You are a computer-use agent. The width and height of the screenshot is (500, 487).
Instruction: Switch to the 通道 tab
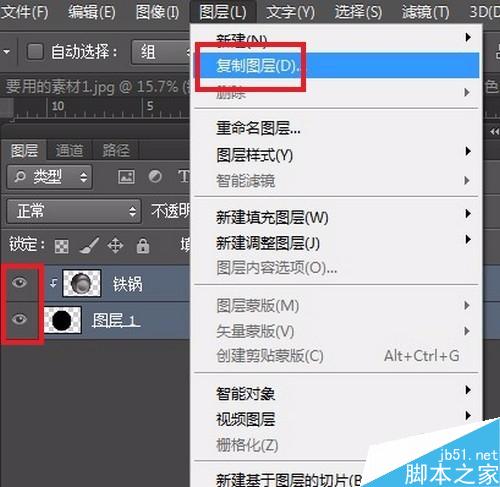point(69,151)
